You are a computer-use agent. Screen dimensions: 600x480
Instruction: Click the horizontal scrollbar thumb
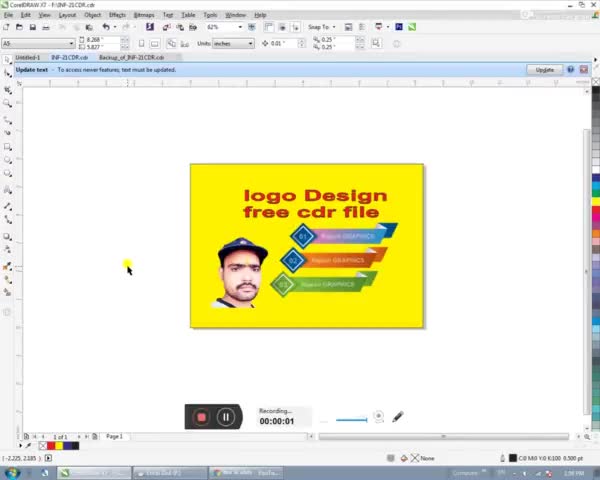[443, 436]
